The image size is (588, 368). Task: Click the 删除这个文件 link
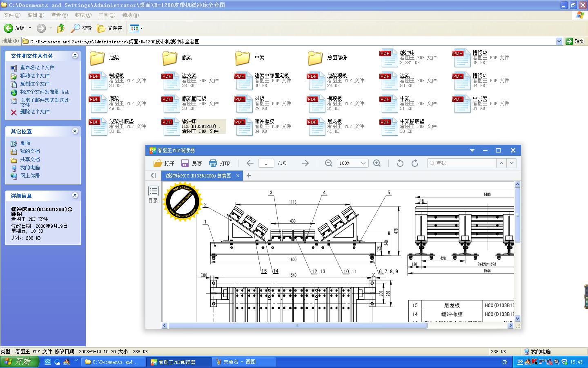pyautogui.click(x=35, y=112)
